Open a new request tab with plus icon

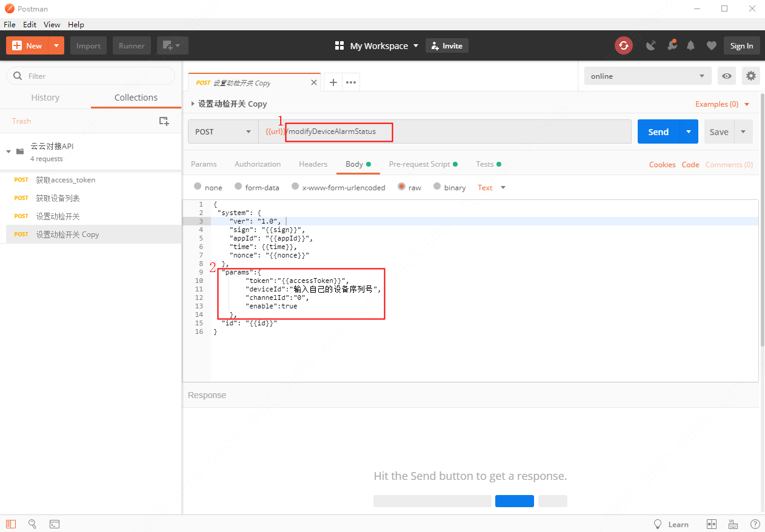(333, 82)
